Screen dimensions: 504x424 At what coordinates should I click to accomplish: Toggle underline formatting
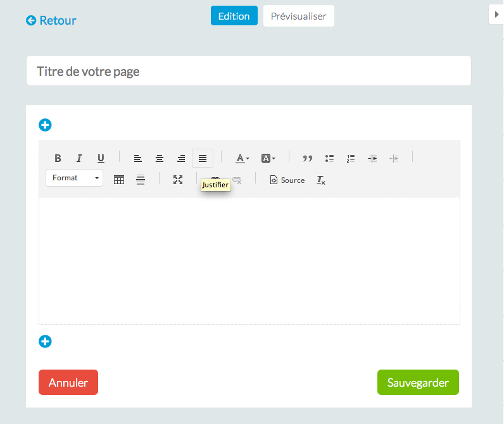[x=101, y=158]
